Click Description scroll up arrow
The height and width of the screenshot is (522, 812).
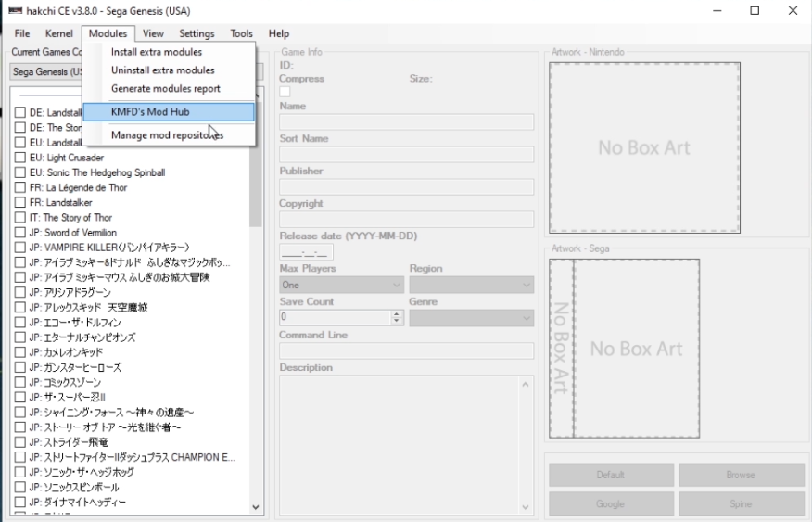pos(525,384)
